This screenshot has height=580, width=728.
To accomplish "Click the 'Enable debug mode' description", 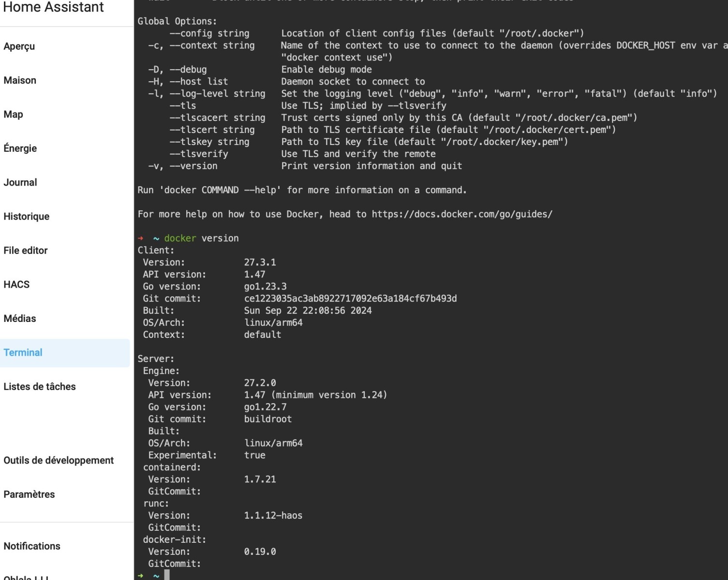I will [327, 70].
